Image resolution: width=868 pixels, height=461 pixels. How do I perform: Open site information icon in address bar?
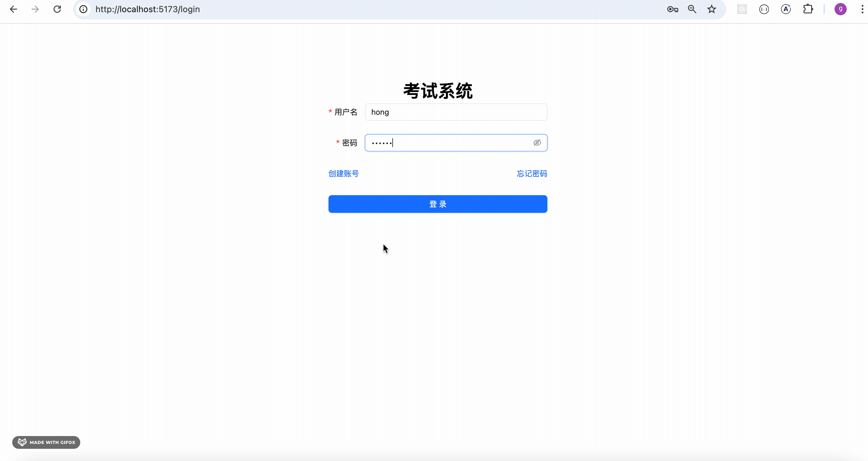click(x=83, y=9)
